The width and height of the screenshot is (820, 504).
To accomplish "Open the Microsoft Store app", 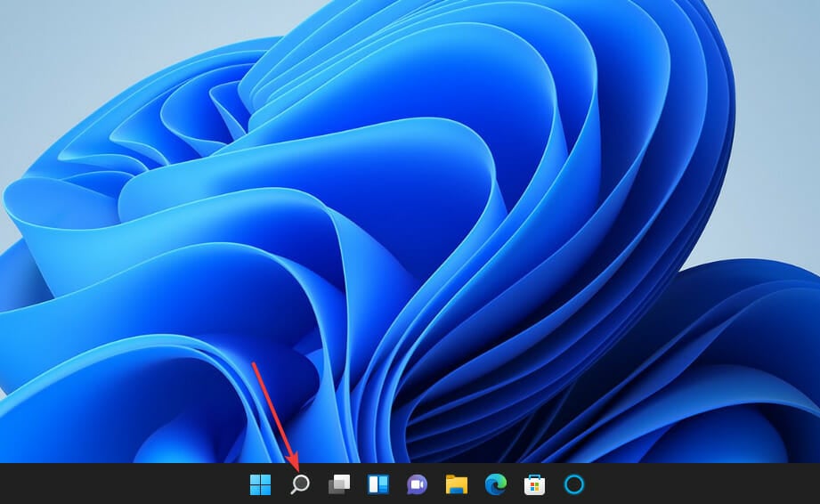I will coord(534,484).
